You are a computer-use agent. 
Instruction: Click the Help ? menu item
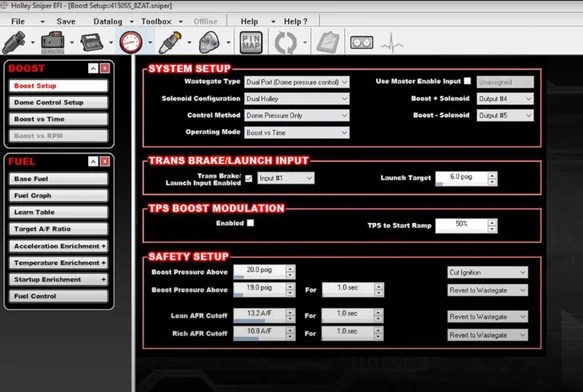(x=296, y=22)
